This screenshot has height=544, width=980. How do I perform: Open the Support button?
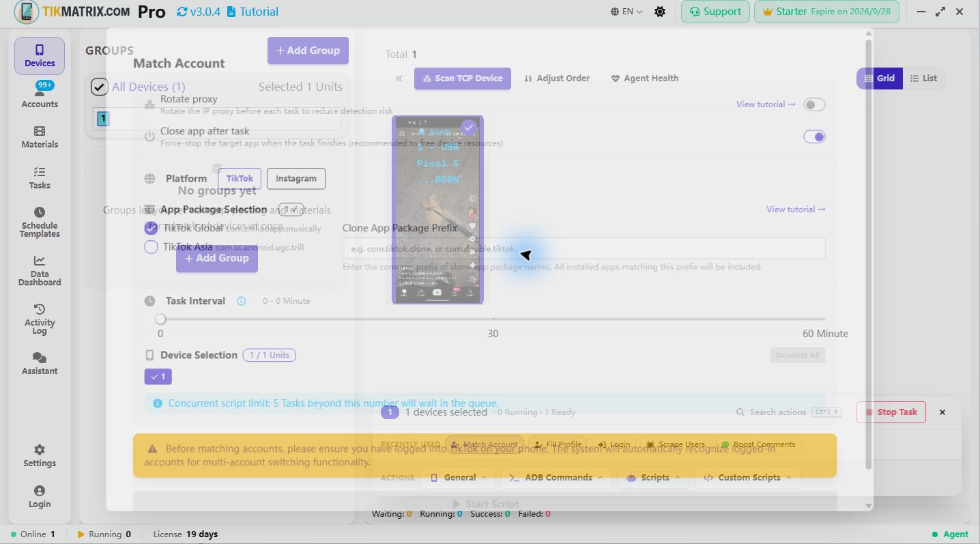click(715, 12)
